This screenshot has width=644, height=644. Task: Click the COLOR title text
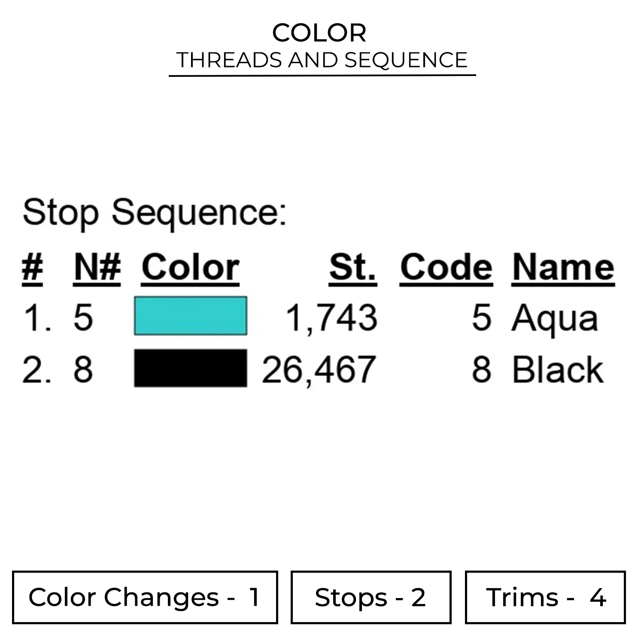319,33
